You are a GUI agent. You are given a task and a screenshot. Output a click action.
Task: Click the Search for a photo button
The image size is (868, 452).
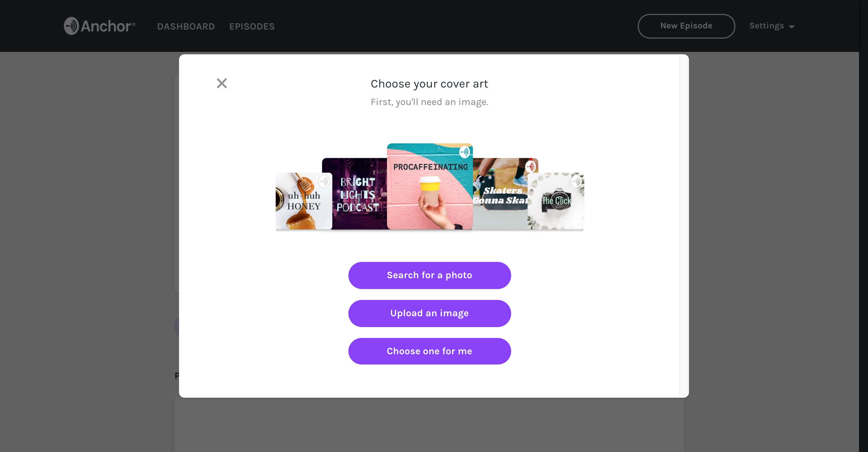coord(429,275)
